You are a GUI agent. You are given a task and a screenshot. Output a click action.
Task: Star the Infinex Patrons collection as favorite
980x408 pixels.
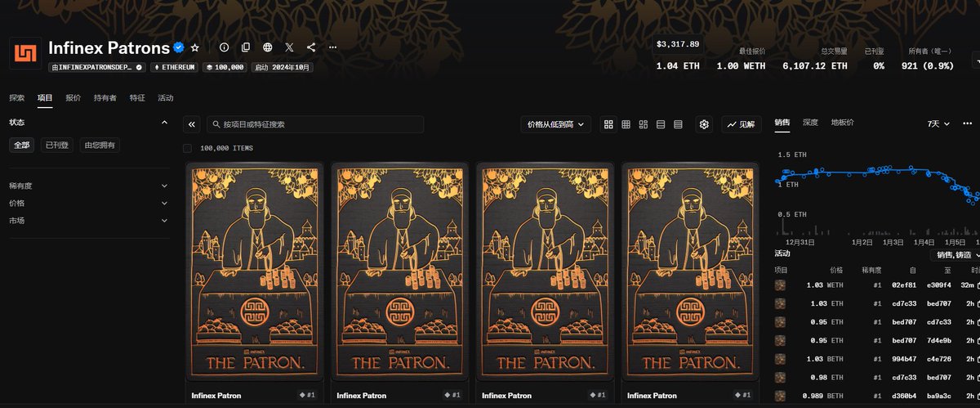[195, 47]
